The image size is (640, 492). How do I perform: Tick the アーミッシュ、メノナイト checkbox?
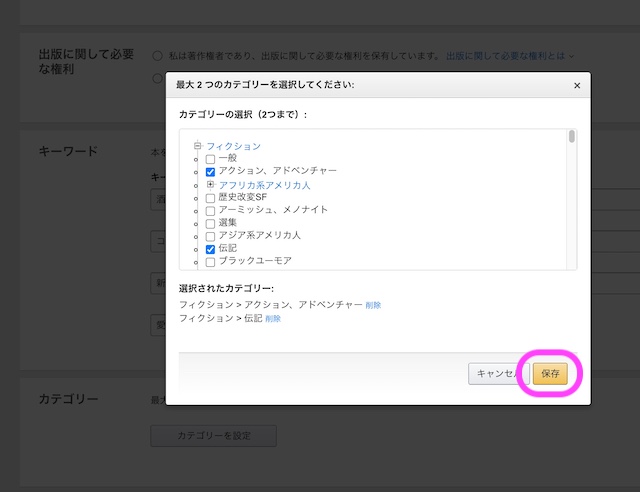(210, 211)
